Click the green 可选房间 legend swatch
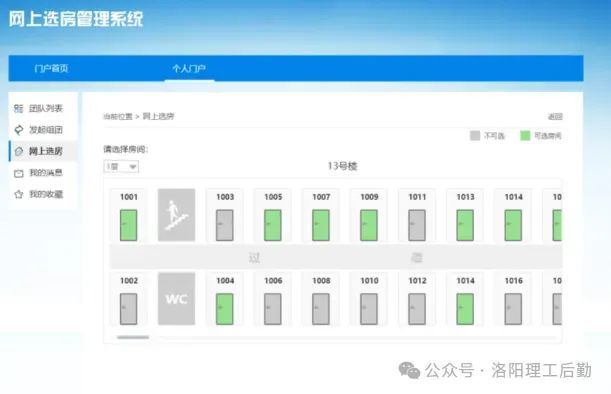Viewport: 611px width, 394px height. tap(525, 136)
